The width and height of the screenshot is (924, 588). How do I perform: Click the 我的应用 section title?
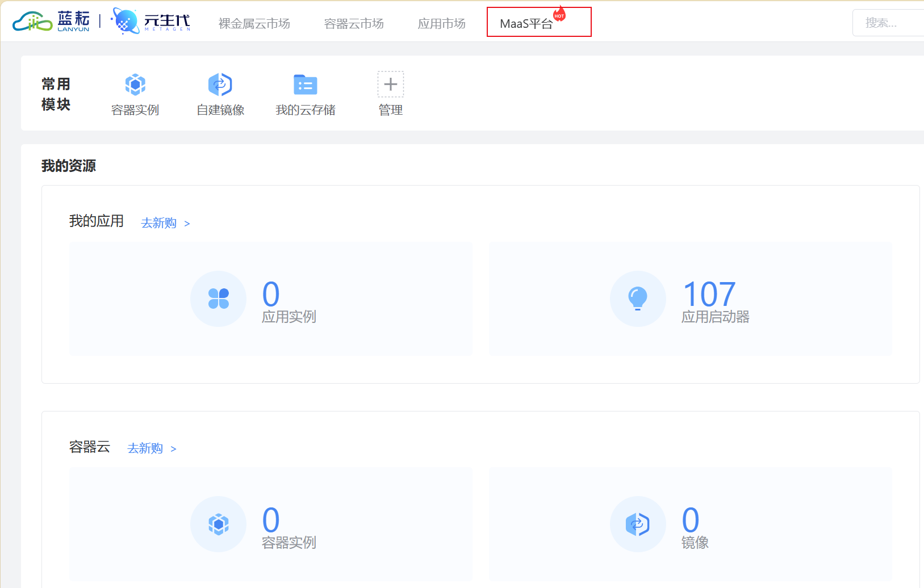[97, 221]
